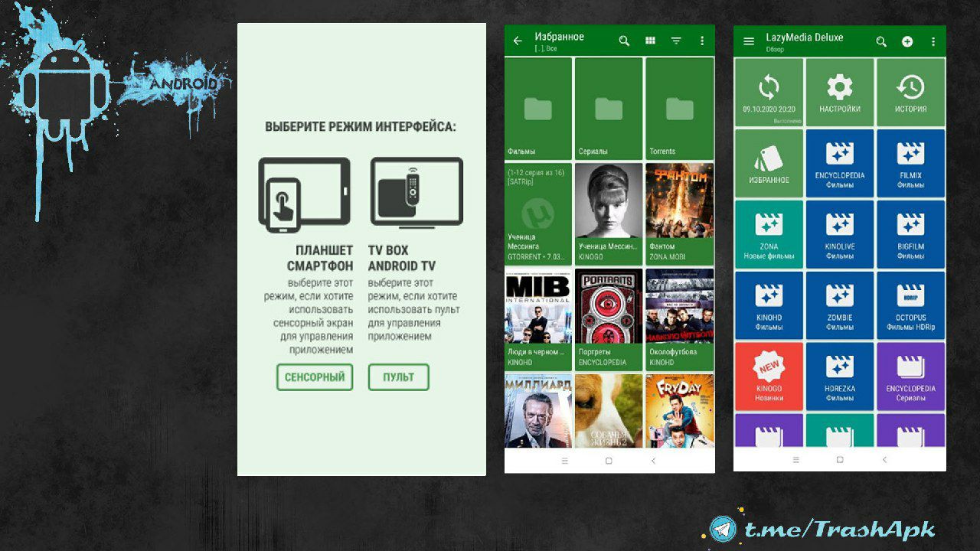Open LazyMedia Deluxe hamburger menu
The image size is (980, 551).
pyautogui.click(x=749, y=41)
